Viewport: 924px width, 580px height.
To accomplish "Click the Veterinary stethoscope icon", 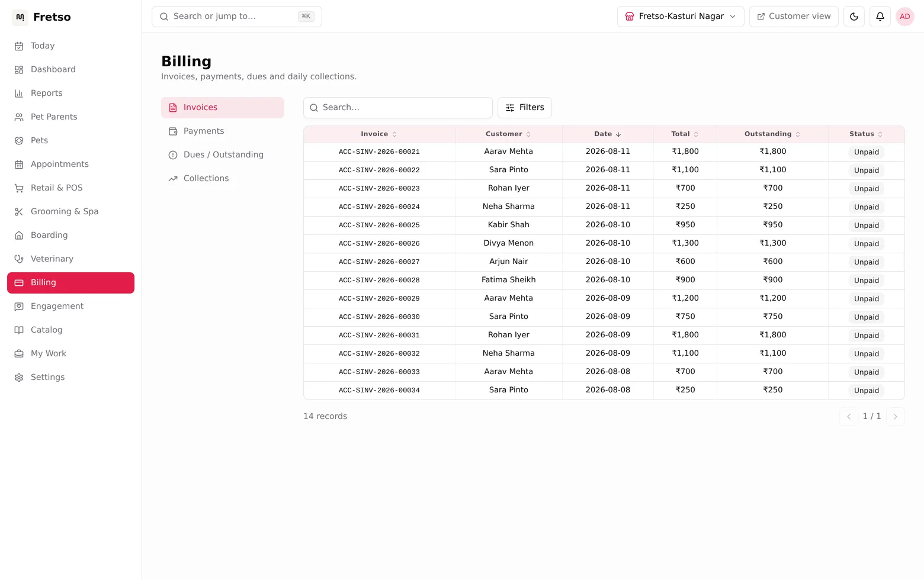I will [x=19, y=259].
